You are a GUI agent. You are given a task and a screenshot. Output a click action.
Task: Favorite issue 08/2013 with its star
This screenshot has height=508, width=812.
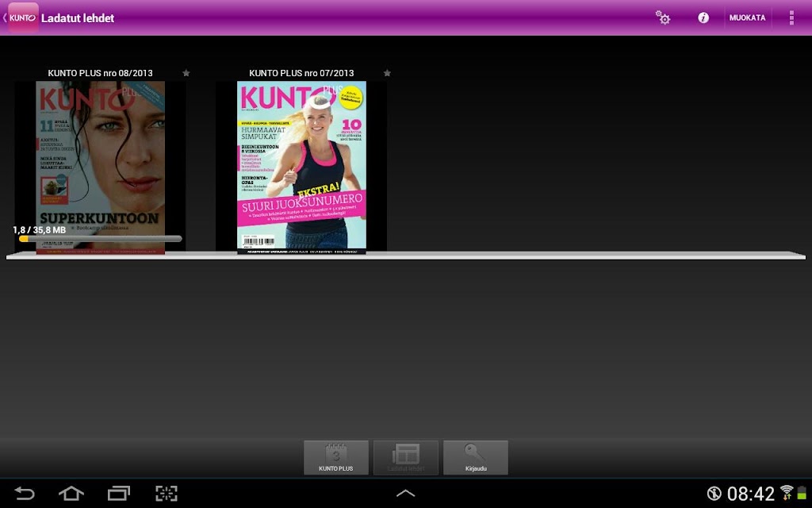[x=186, y=73]
